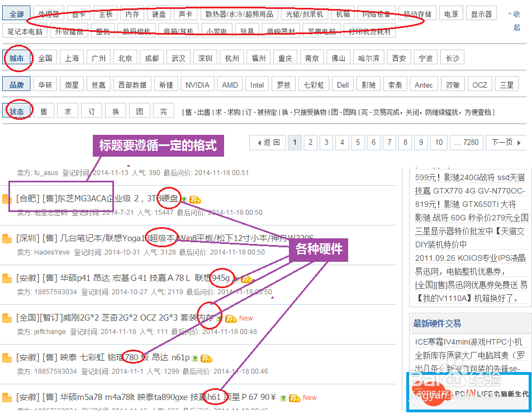Screen dimensions: 532x414
Task: Filter brand to Intel
Action: (x=257, y=85)
